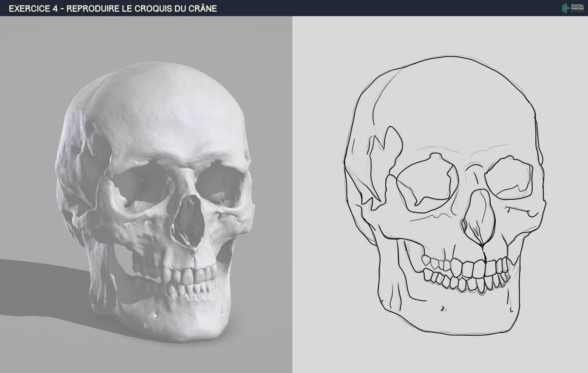Click the small chin mark on the sketch
This screenshot has width=588, height=373.
click(x=443, y=309)
